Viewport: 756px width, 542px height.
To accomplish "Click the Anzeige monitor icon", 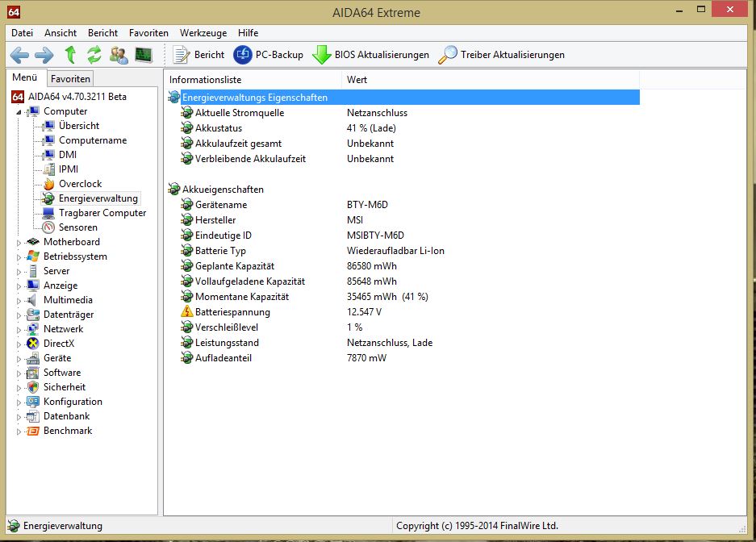I will click(x=33, y=286).
